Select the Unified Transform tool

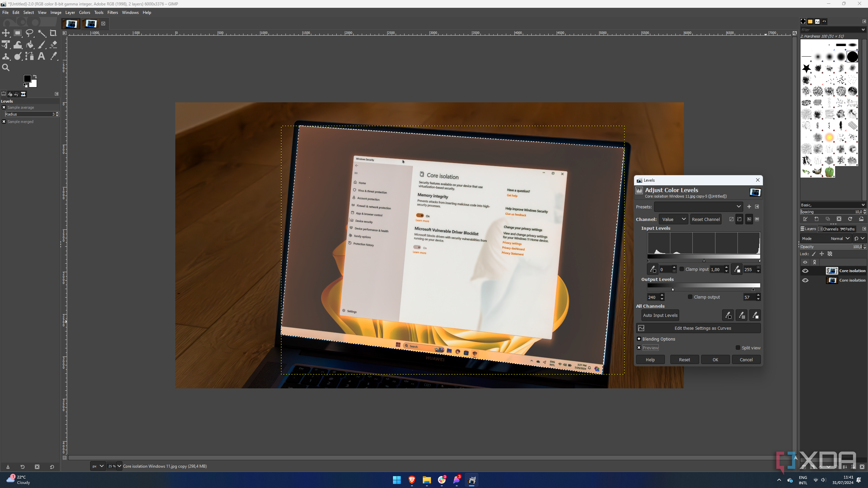[x=6, y=44]
